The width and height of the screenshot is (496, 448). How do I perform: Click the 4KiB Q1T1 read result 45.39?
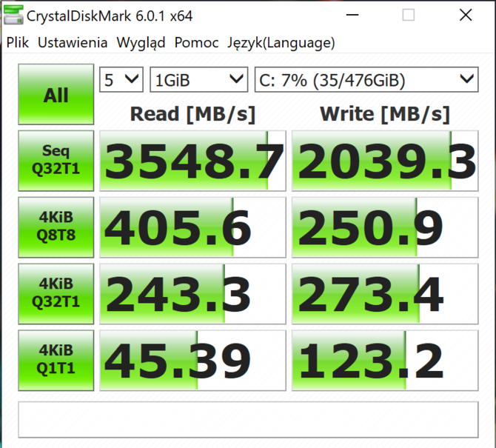click(x=192, y=361)
